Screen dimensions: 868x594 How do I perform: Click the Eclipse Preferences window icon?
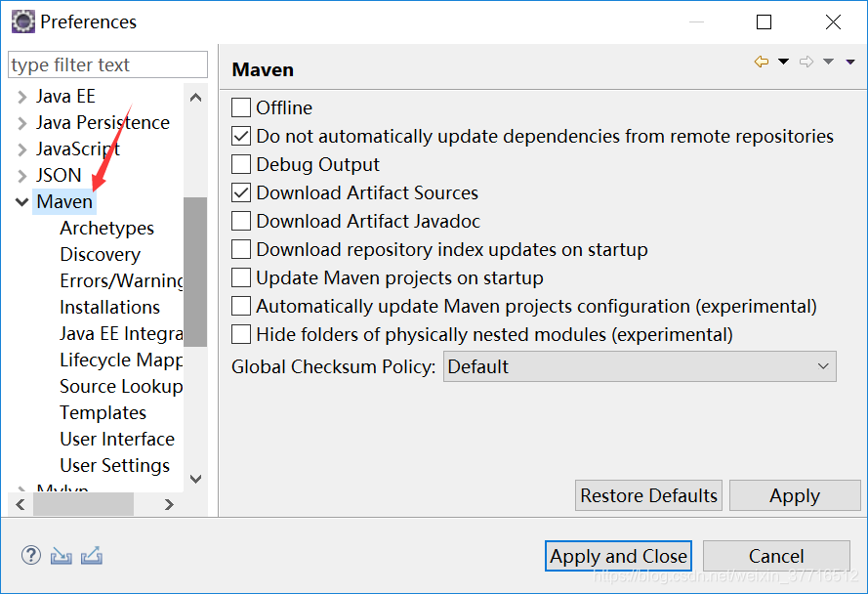pos(23,21)
